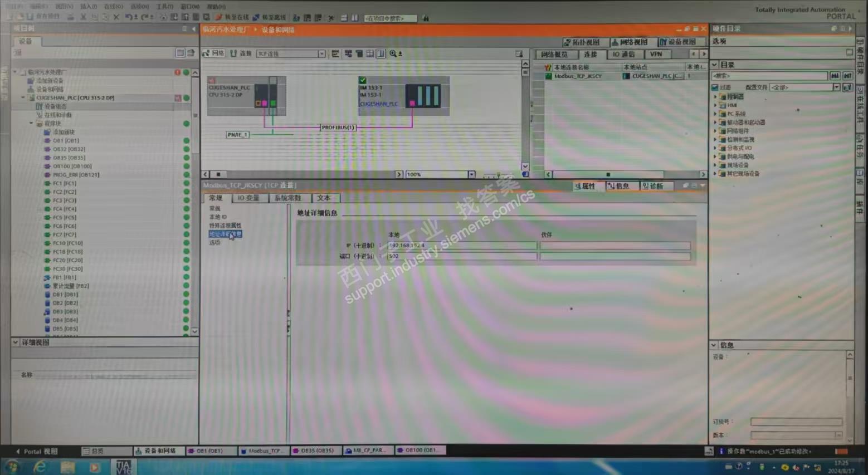Image resolution: width=868 pixels, height=475 pixels.
Task: Click the local IP address field 192.168.192.4
Action: click(462, 246)
